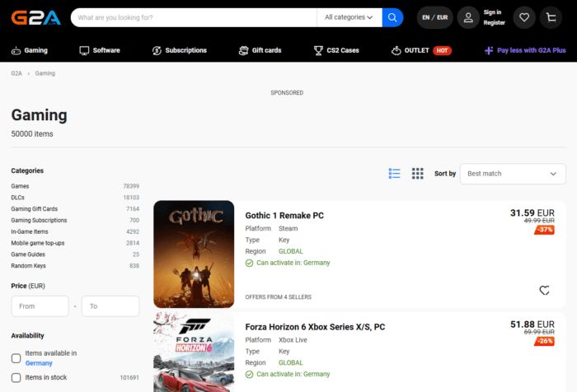This screenshot has width=577, height=392.
Task: Select the Random Keys category
Action: point(28,266)
